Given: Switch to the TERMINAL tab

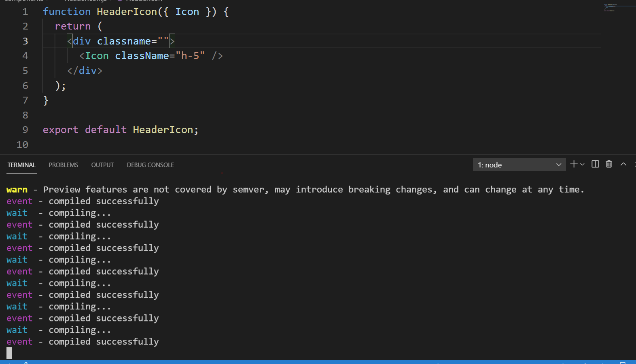Looking at the screenshot, I should coord(21,165).
